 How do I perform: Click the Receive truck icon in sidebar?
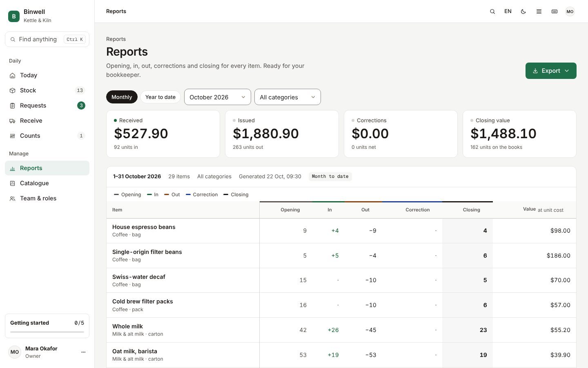[x=12, y=121]
